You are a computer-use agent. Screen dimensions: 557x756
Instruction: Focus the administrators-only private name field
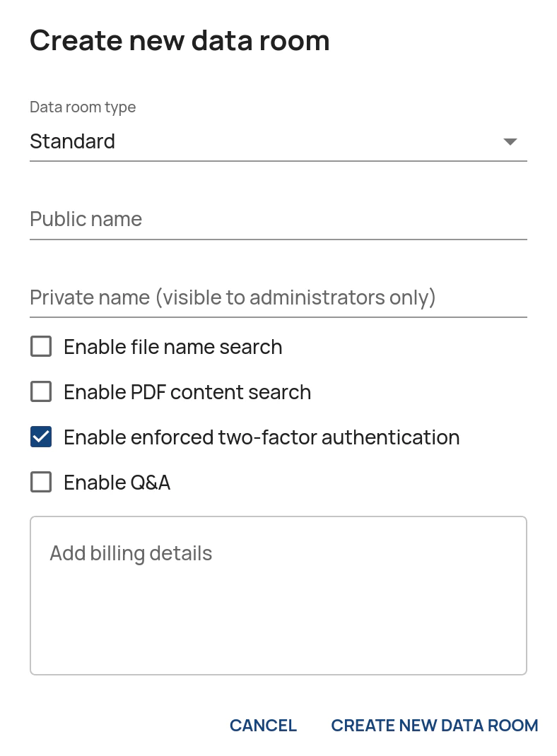[x=278, y=297]
